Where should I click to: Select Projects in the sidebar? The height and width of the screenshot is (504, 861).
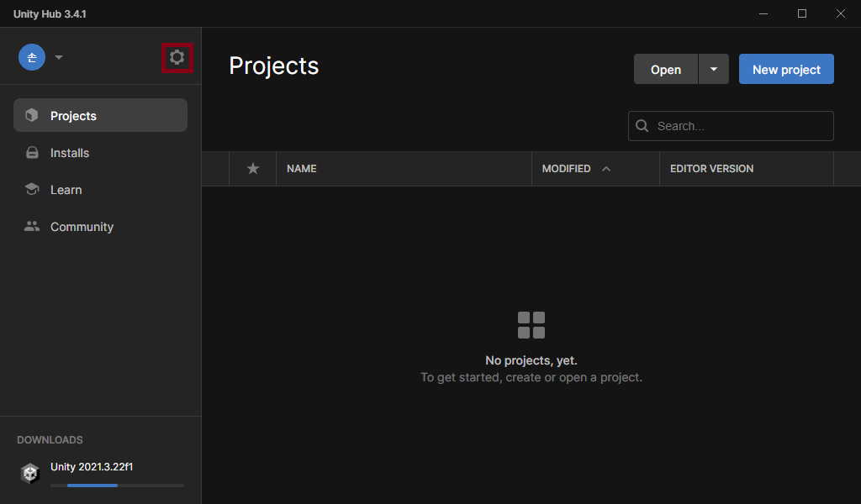coord(101,115)
